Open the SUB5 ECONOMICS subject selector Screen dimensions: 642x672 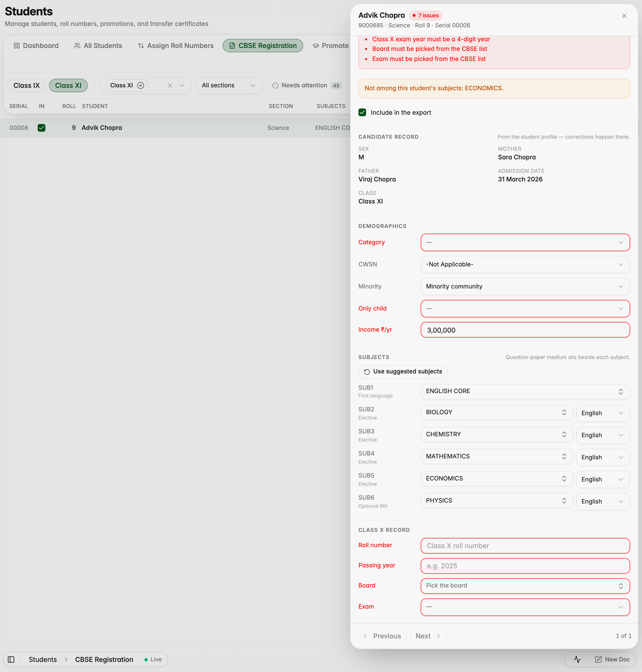(x=497, y=479)
